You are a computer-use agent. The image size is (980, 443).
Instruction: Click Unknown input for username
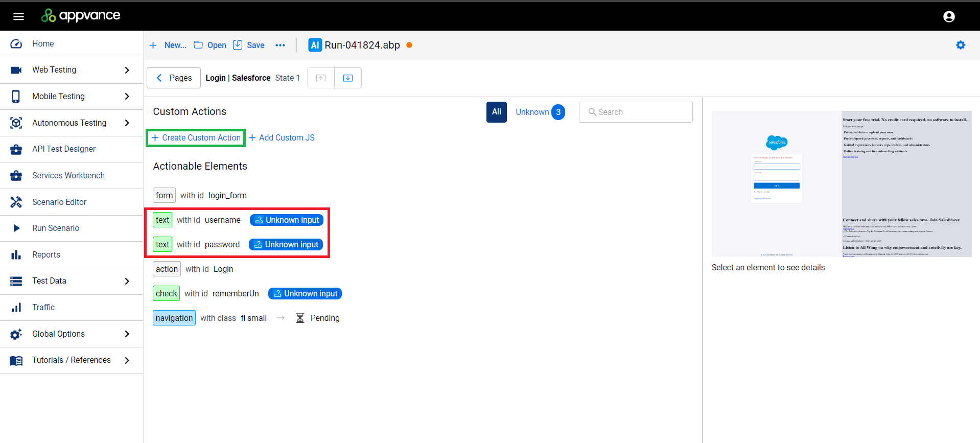(287, 220)
